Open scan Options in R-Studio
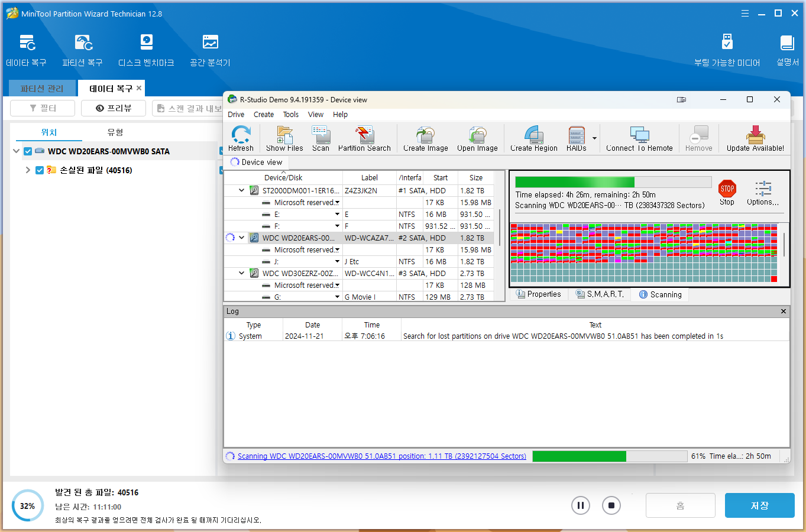Viewport: 806px width, 532px height. [x=763, y=193]
